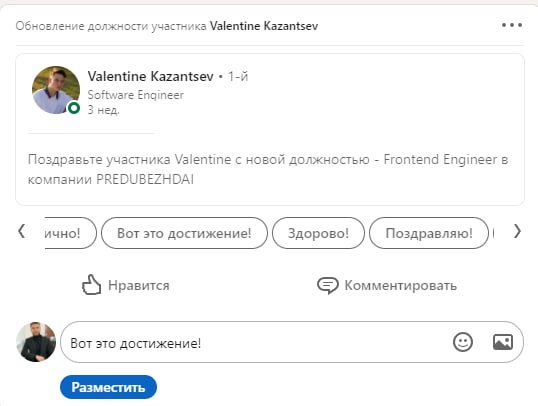Click the blue 'Разместить' post button
Viewport: 538px width, 406px height.
(108, 387)
